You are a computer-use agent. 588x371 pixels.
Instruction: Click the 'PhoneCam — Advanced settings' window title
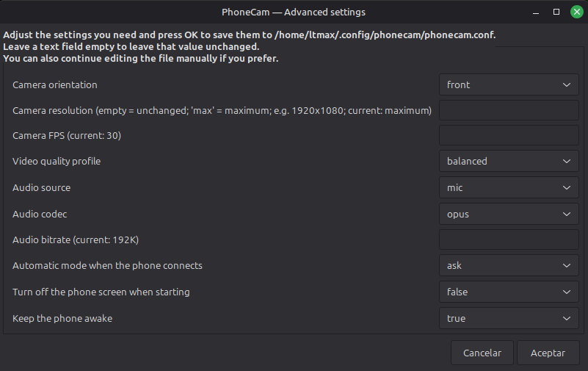coord(294,12)
